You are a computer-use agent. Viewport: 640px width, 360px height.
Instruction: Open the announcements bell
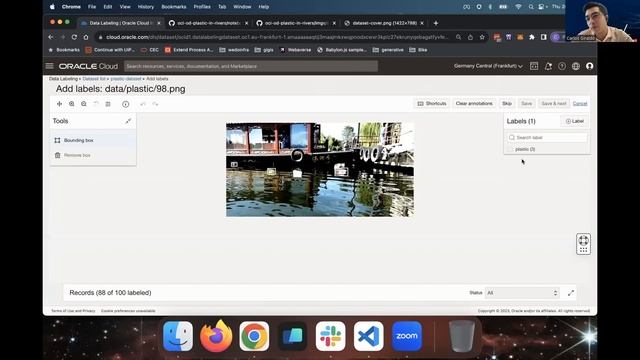click(548, 66)
